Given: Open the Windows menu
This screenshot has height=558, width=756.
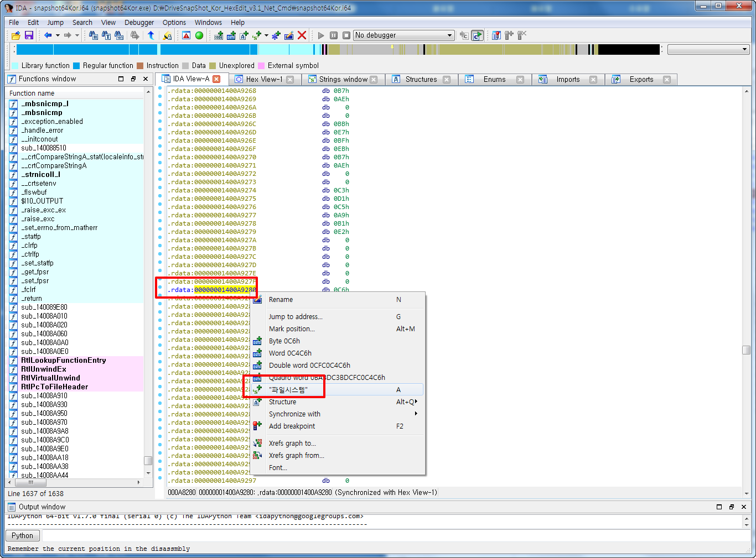Looking at the screenshot, I should [208, 23].
